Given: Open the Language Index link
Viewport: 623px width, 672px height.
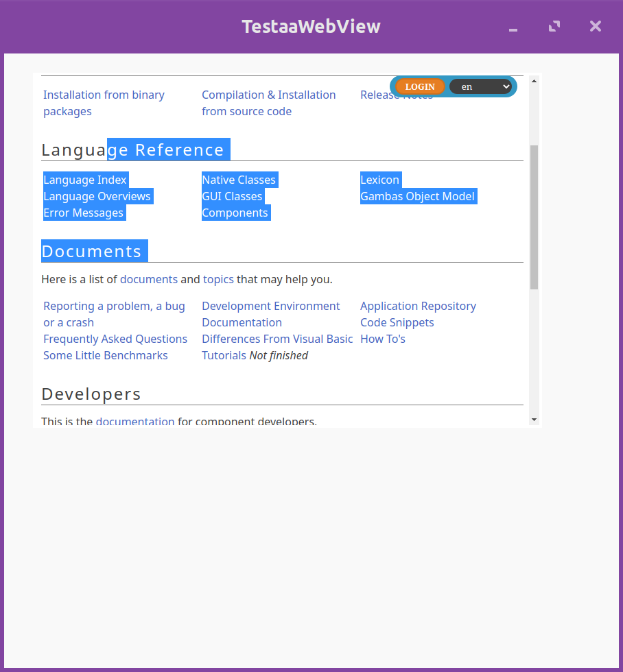Looking at the screenshot, I should pyautogui.click(x=85, y=180).
